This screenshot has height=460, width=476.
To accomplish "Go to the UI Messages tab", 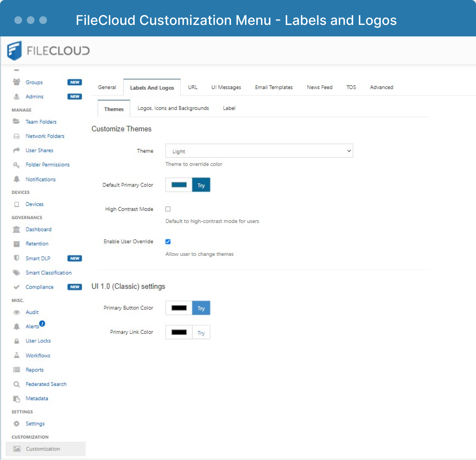I will pyautogui.click(x=226, y=87).
